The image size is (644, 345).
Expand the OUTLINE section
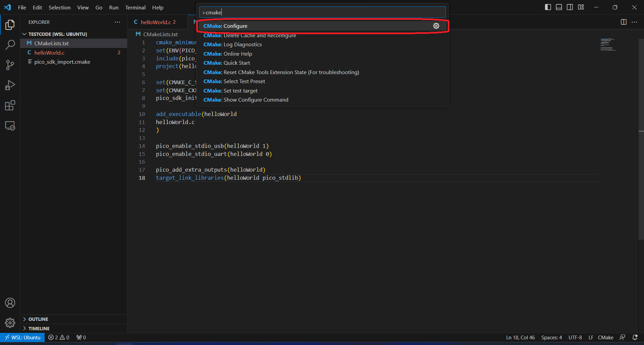(38, 319)
